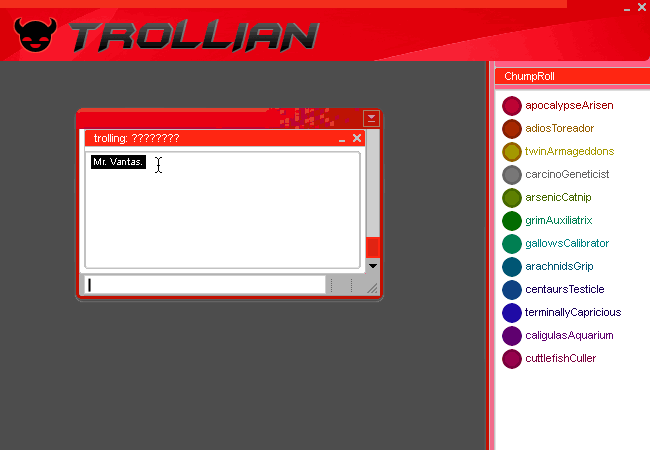The image size is (650, 450).
Task: Open the chat window's top-right dropdown arrow
Action: [371, 118]
